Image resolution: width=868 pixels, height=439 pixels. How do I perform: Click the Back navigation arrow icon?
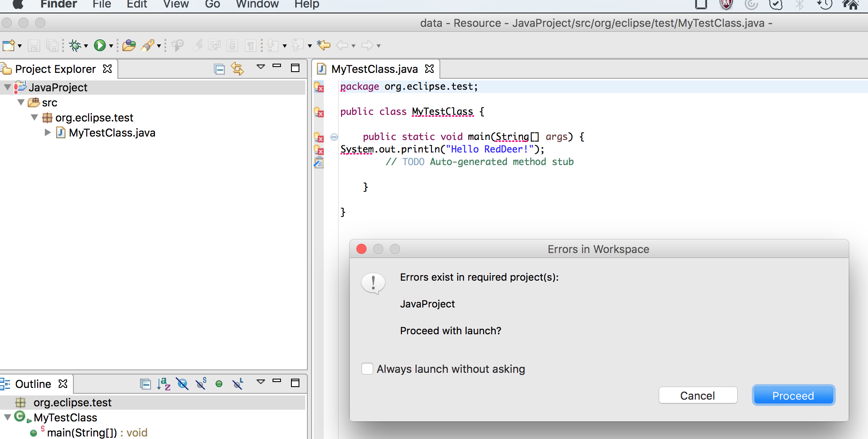point(343,45)
